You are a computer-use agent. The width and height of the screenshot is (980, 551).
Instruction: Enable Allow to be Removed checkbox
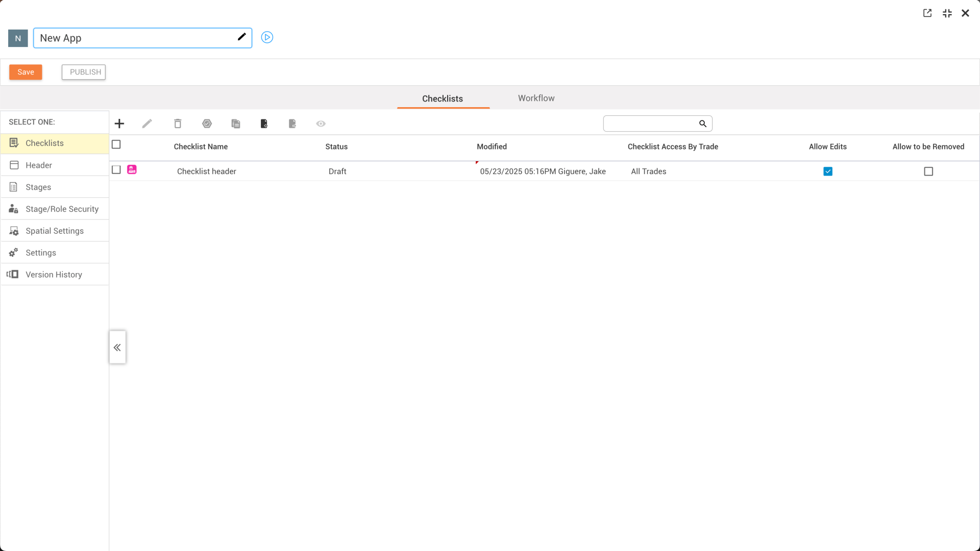[x=928, y=171]
